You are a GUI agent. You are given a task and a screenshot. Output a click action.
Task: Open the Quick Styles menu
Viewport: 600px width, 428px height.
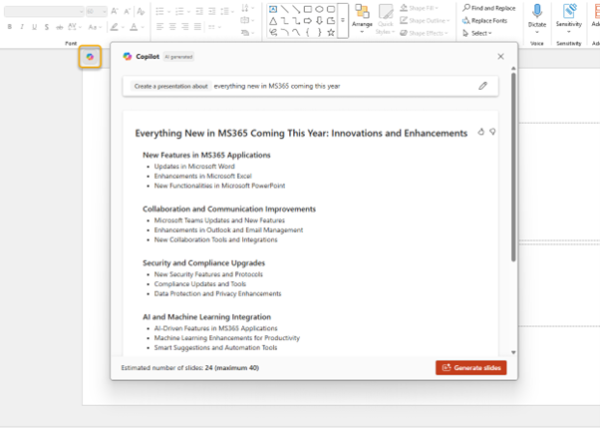[x=385, y=19]
